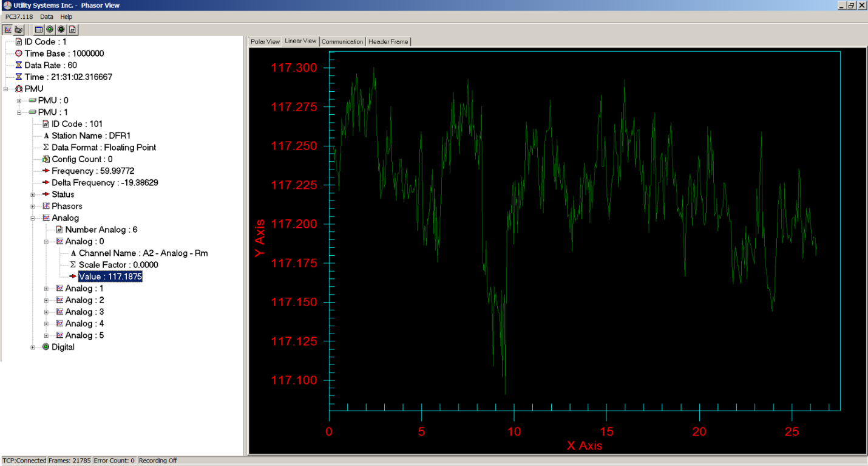Click Error Count: 0 in the status bar
The height and width of the screenshot is (466, 868).
pyautogui.click(x=115, y=461)
